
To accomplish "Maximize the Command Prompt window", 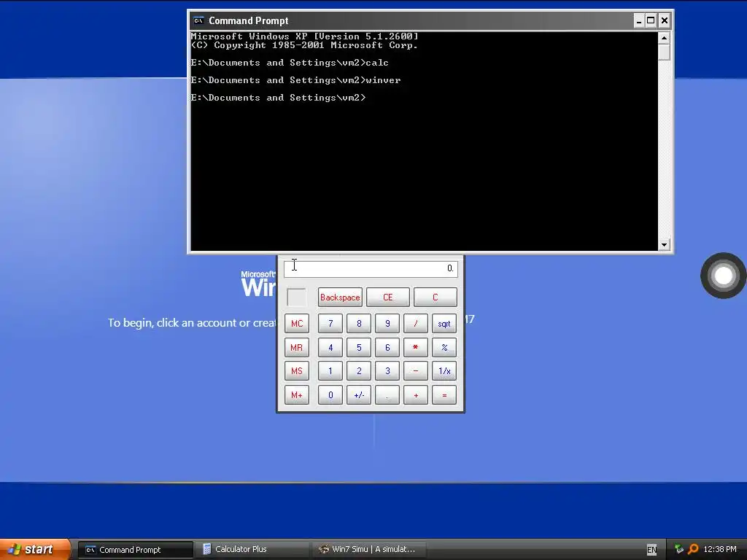I will tap(651, 20).
